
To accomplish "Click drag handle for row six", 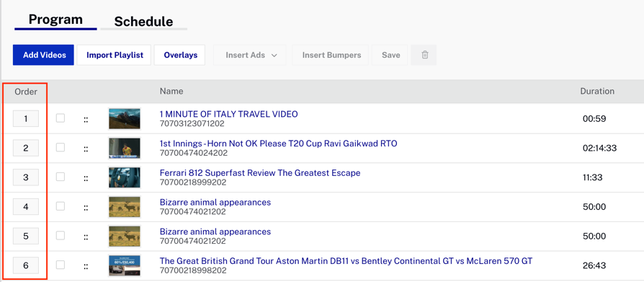I will coord(86,266).
